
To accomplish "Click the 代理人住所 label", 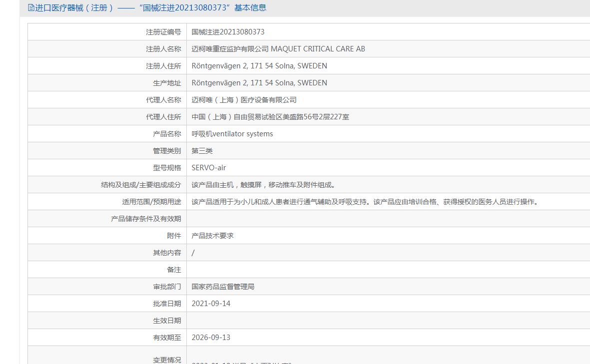I will coord(163,116).
